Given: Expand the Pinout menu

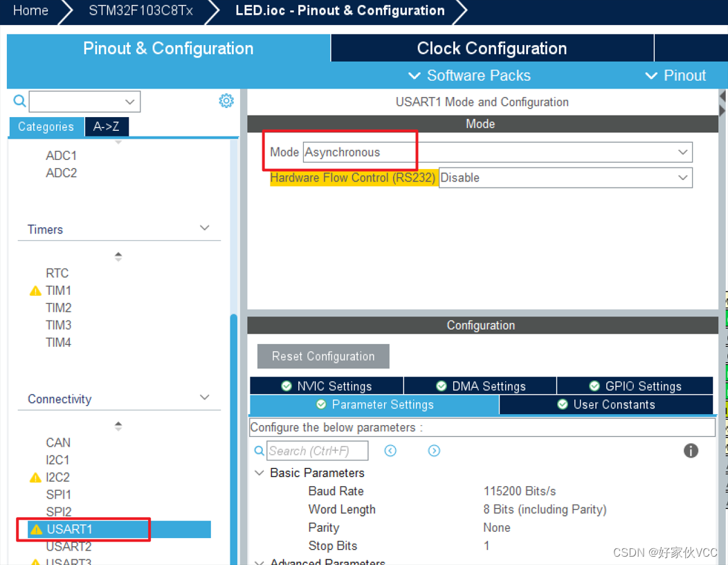Looking at the screenshot, I should (x=675, y=75).
